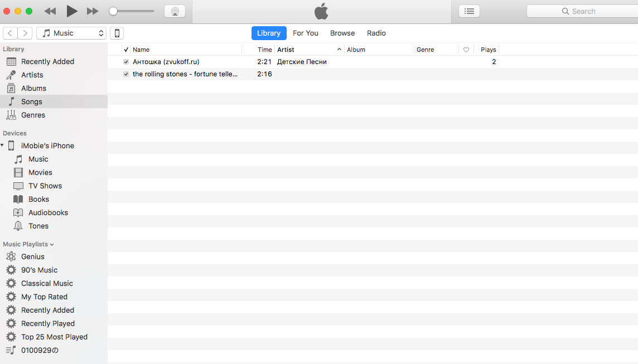Click the iPhone device button

tap(117, 33)
